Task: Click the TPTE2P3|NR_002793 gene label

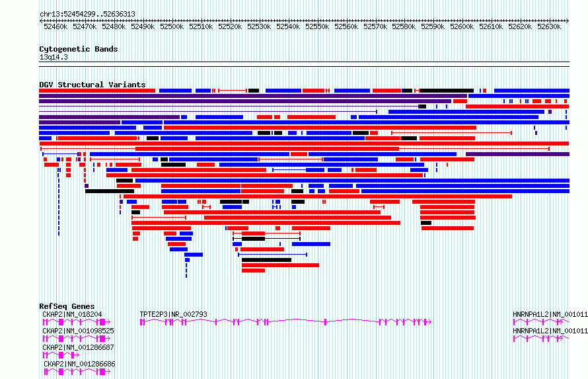Action: pyautogui.click(x=173, y=314)
